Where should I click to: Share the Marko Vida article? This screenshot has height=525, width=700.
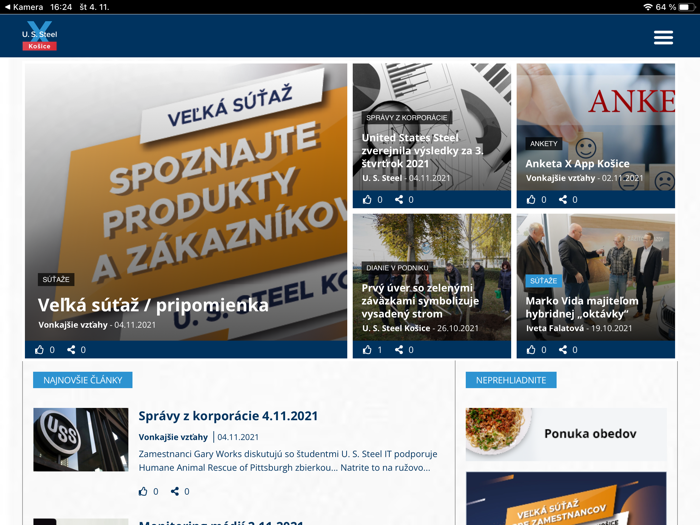coord(563,350)
